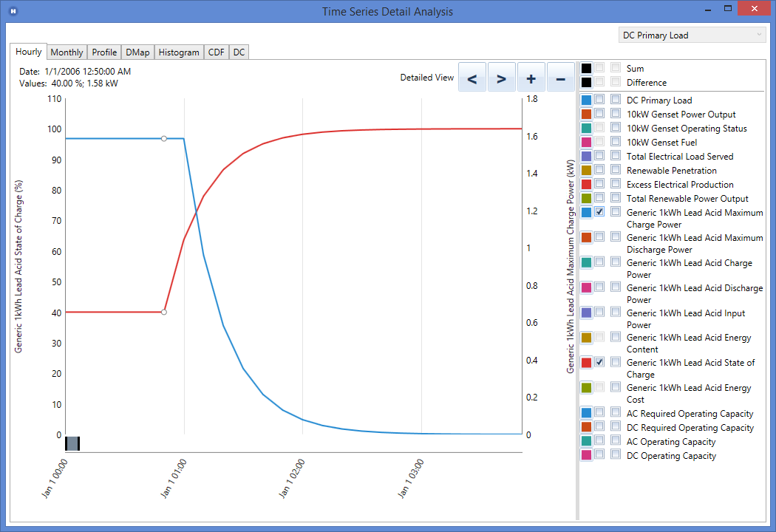Select the DMap tab

coord(137,52)
